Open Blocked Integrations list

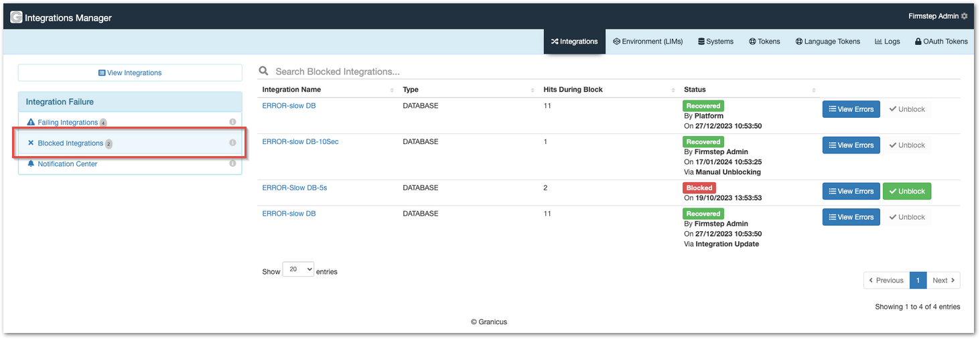(70, 143)
